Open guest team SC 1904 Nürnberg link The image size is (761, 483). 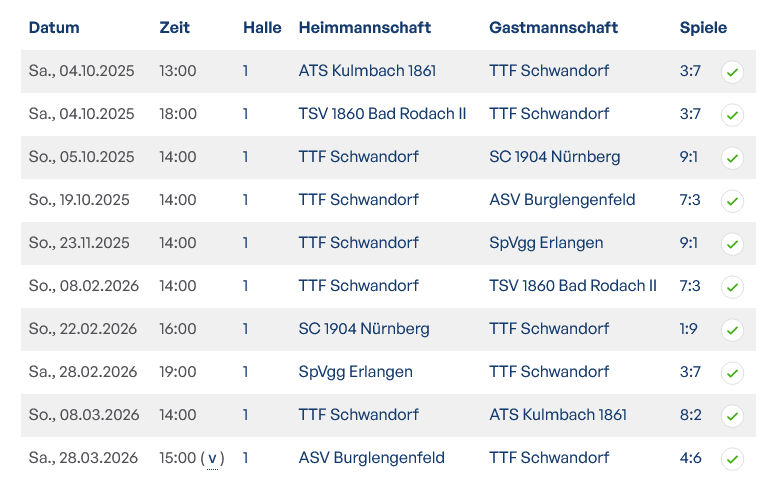[554, 157]
